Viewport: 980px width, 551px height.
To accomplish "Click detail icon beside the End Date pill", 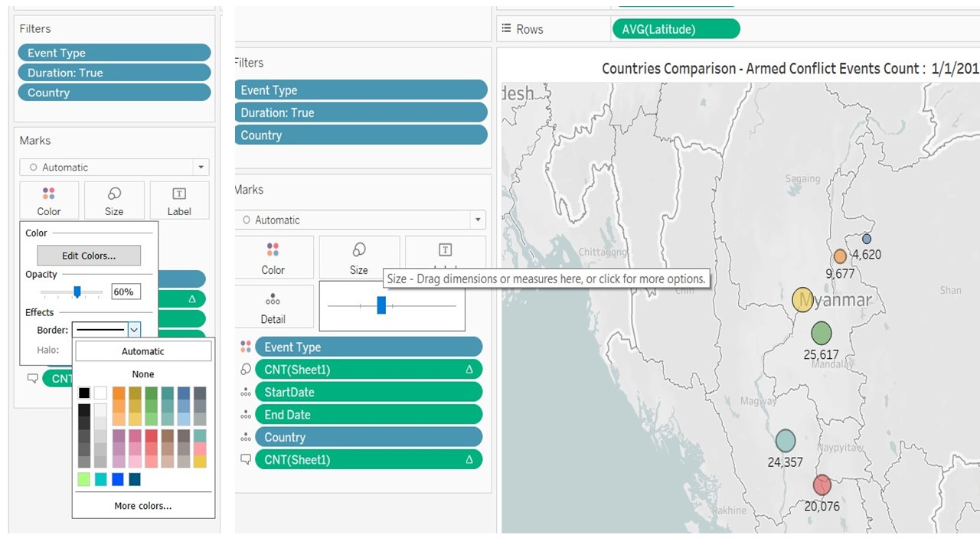I will pos(246,415).
